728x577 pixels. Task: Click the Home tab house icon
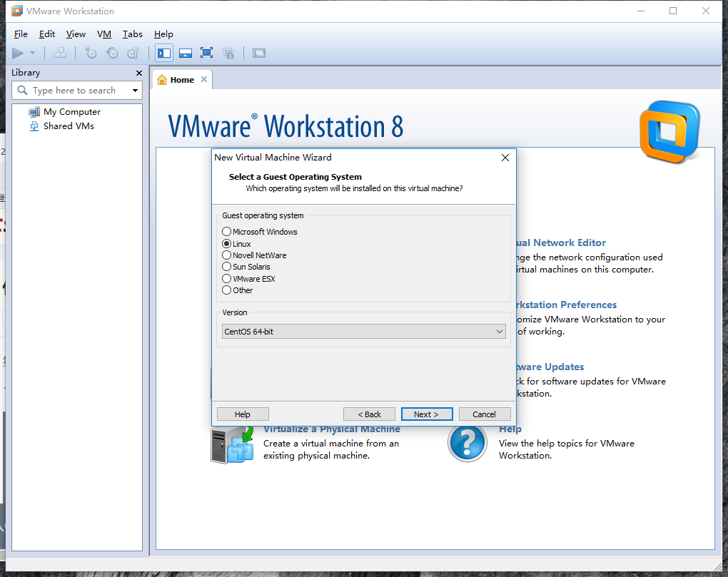[x=162, y=80]
